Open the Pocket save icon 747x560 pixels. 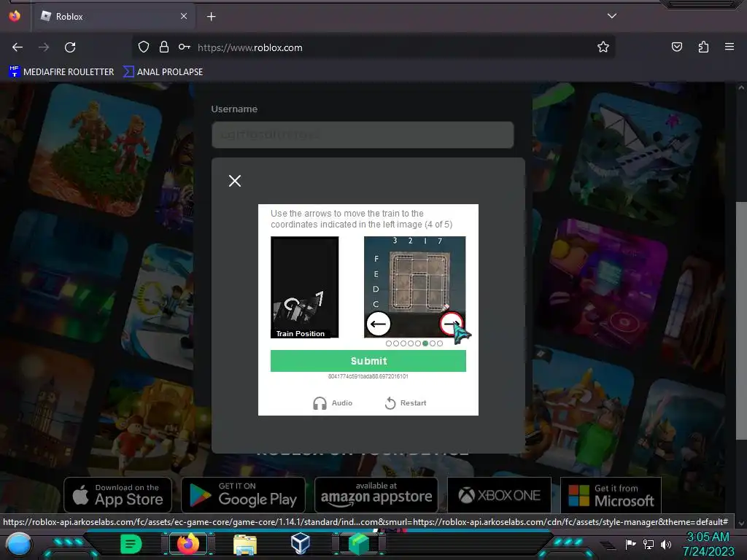click(676, 47)
